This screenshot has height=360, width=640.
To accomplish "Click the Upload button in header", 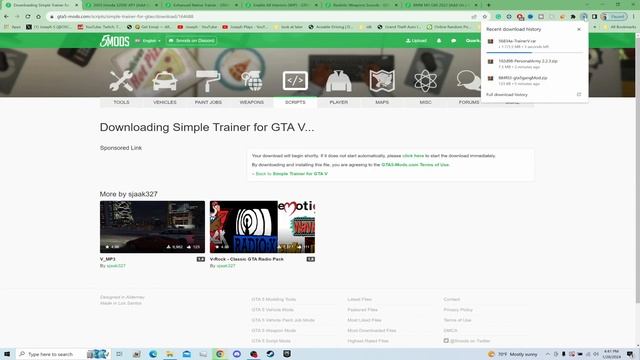I will coord(416,41).
